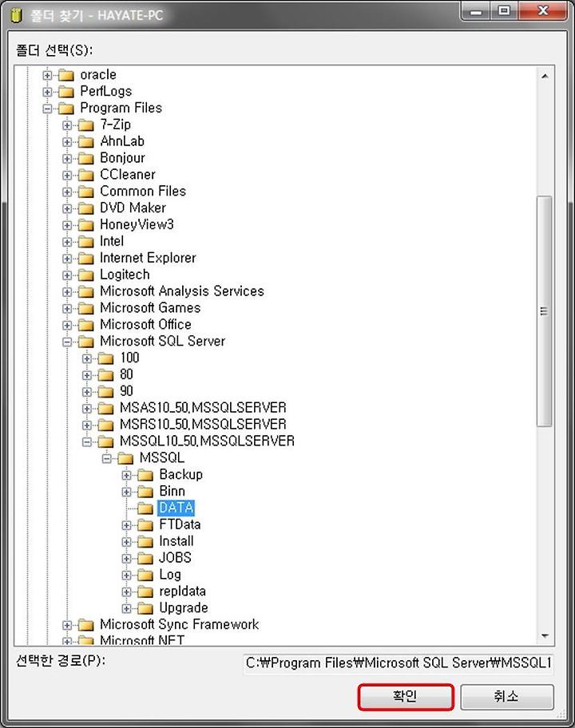Click the Backup folder icon
The width and height of the screenshot is (575, 728).
[x=146, y=475]
